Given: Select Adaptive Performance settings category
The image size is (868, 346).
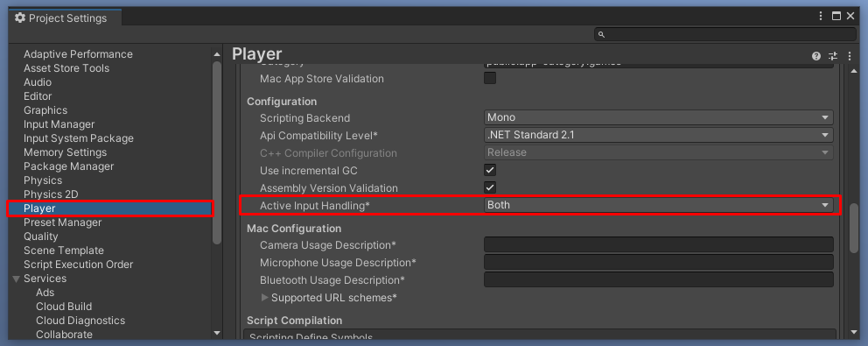Looking at the screenshot, I should (x=78, y=53).
